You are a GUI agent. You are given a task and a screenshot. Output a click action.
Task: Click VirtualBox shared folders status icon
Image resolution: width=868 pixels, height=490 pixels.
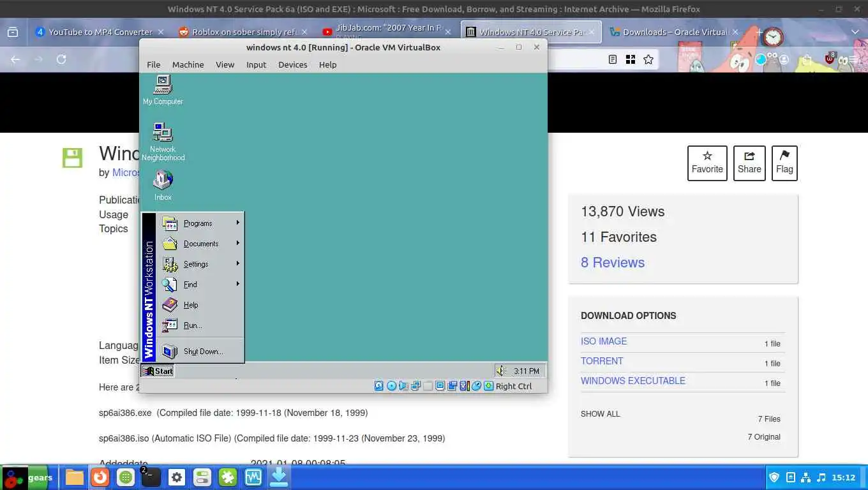[428, 386]
